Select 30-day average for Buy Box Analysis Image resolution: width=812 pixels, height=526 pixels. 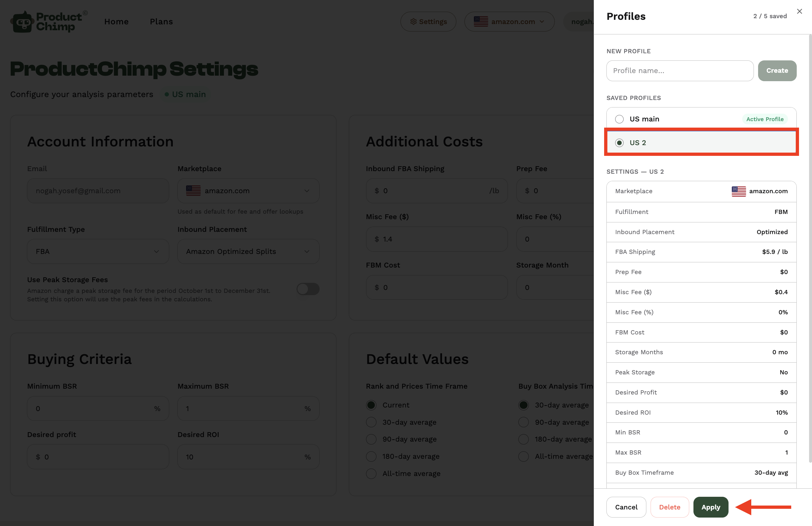pyautogui.click(x=523, y=405)
